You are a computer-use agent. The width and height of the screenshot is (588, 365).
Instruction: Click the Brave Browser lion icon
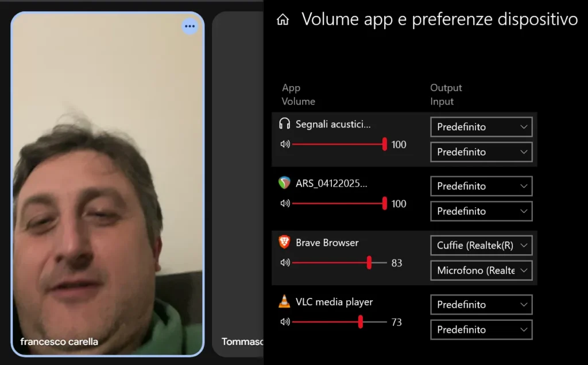point(284,242)
